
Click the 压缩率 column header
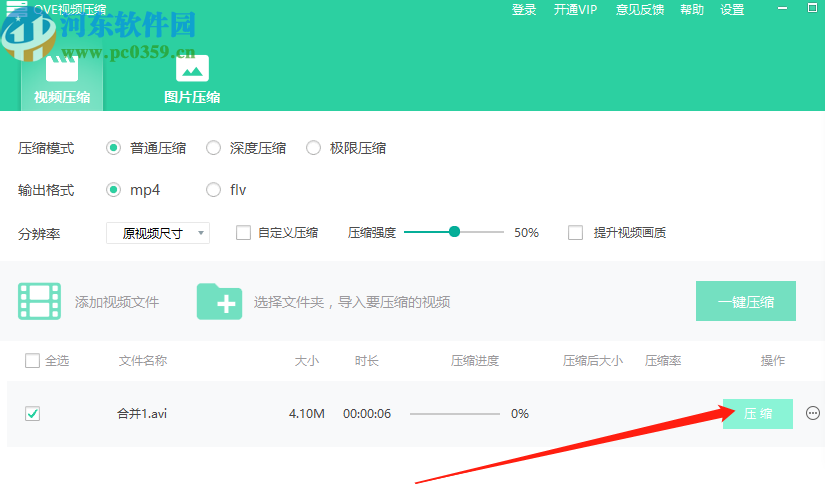click(x=663, y=361)
